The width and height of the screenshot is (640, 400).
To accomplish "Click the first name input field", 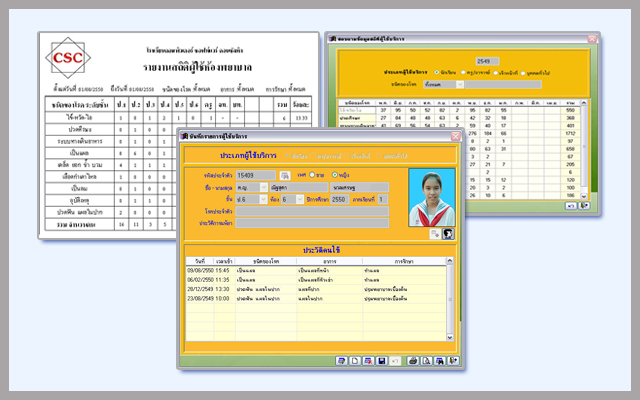I will 299,187.
